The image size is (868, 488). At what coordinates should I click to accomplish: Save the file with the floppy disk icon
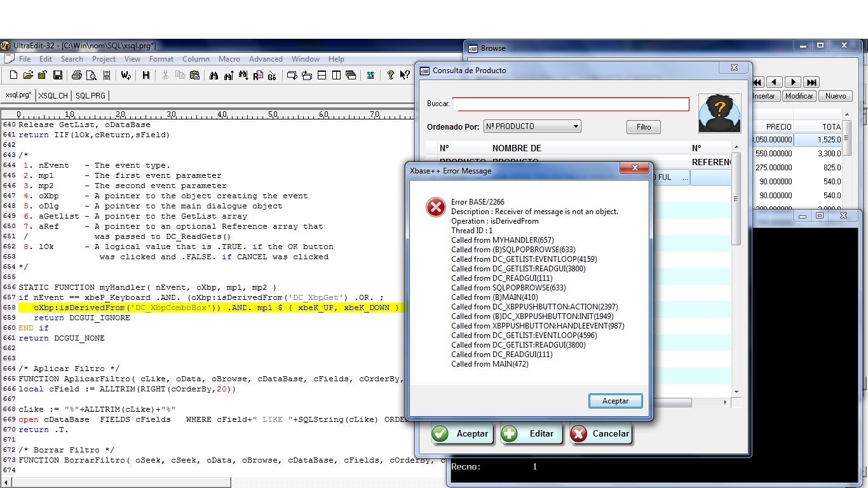(57, 75)
